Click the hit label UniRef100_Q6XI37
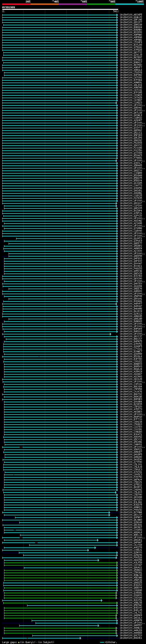146x644 pixels. 131,337
